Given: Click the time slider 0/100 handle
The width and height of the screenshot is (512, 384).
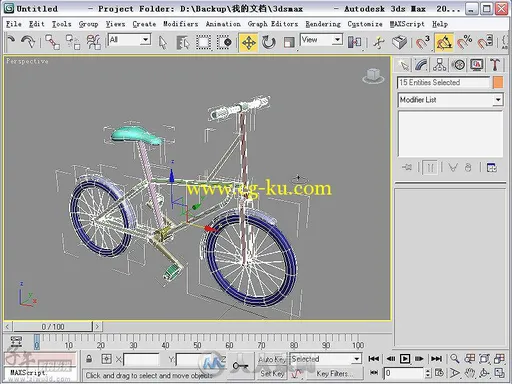Looking at the screenshot, I should click(53, 327).
